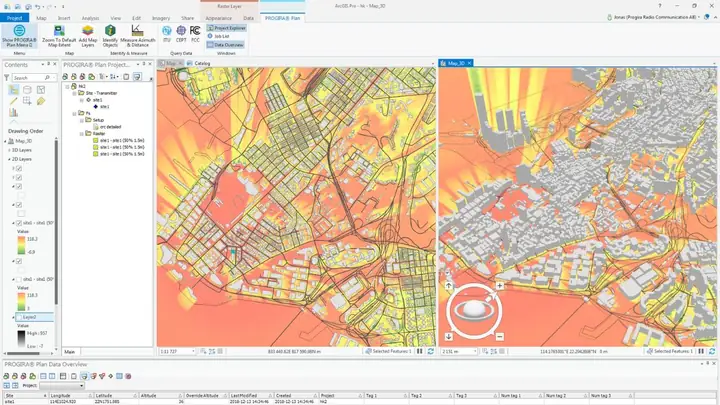Screen dimensions: 720x405
Task: Open Project dropdown in Data Overview
Action: (62, 385)
